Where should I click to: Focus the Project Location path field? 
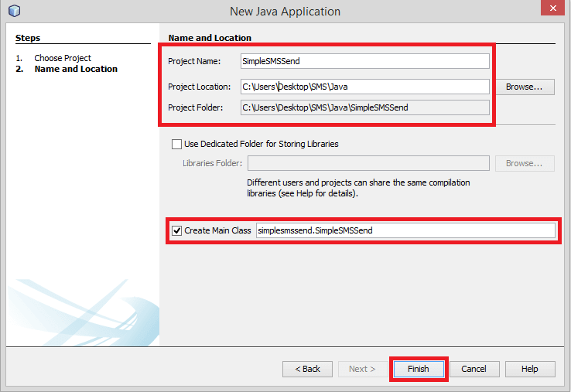click(364, 87)
